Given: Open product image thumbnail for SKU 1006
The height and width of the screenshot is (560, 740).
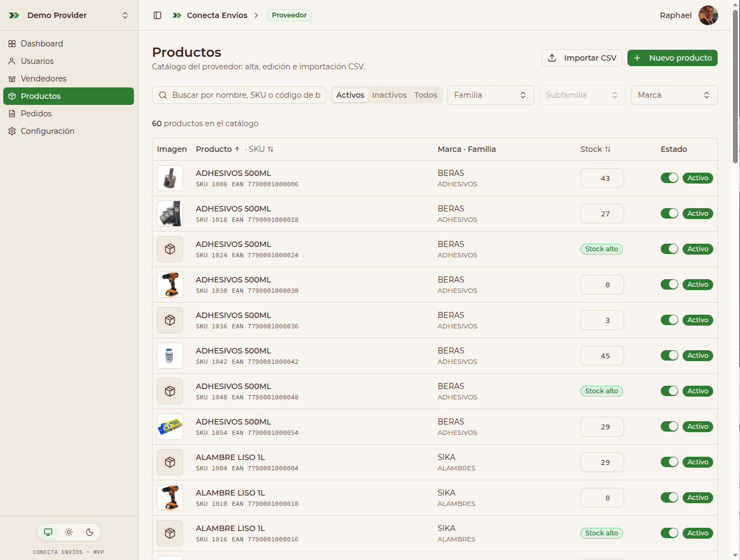Looking at the screenshot, I should (x=170, y=178).
